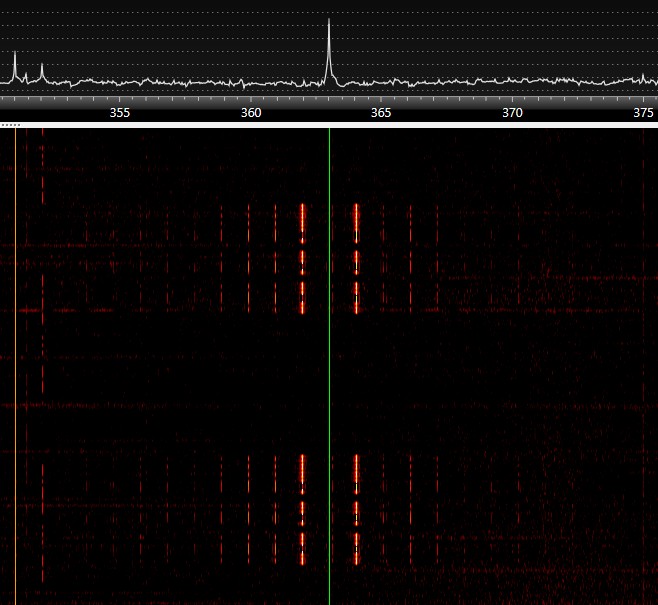
Task: Click the dotted splitter handle above the waterfall
Action: coord(11,125)
